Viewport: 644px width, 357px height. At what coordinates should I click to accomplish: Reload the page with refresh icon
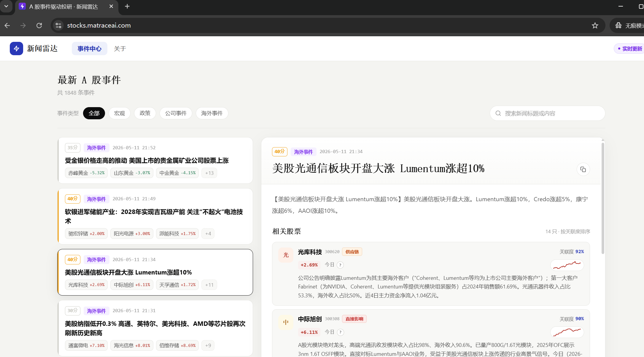[39, 26]
